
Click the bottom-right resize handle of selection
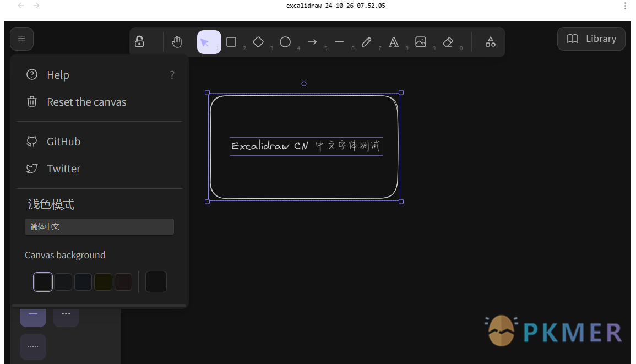pos(401,202)
